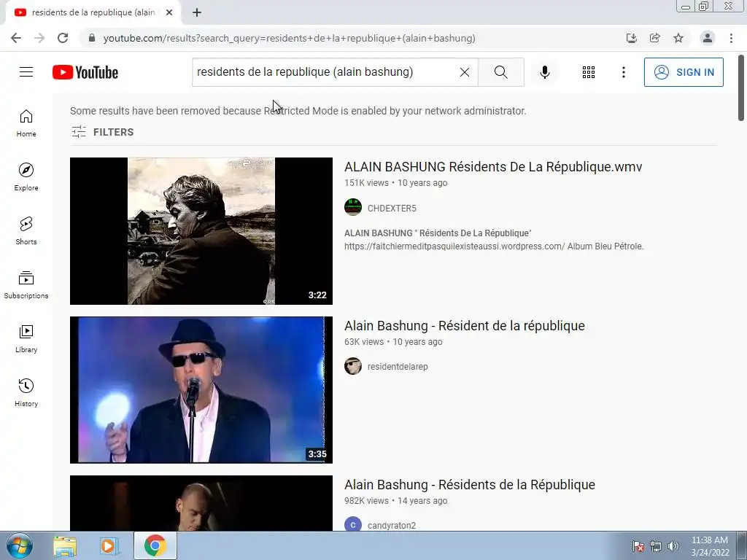Open the network tray icon

(656, 546)
